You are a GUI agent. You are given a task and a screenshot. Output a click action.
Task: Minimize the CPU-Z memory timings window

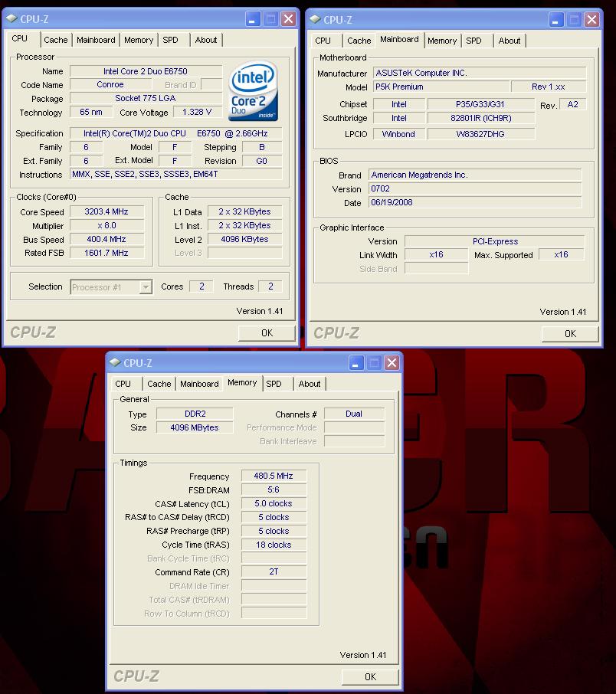[357, 362]
